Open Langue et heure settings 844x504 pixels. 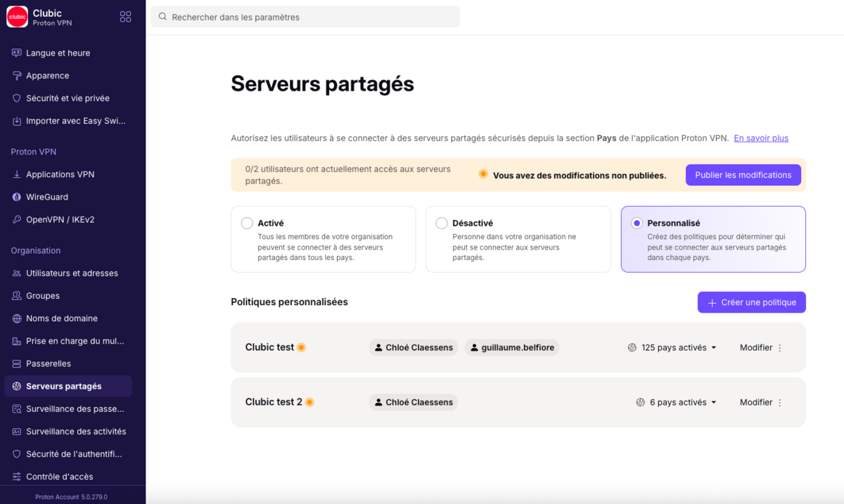pos(68,53)
